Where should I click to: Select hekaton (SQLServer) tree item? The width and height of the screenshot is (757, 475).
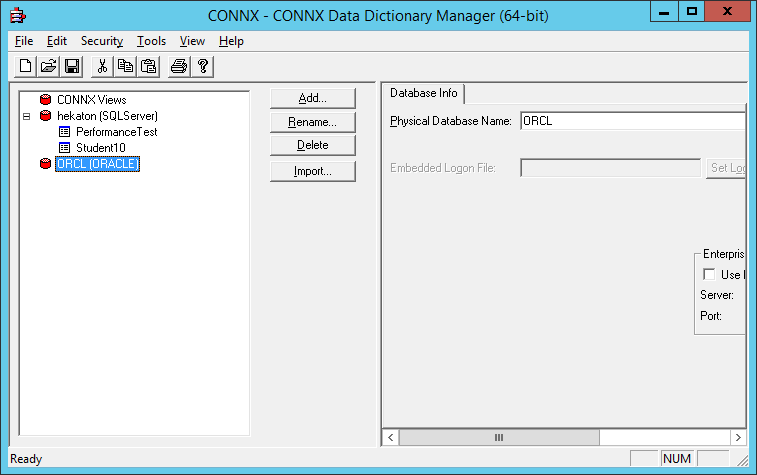click(107, 116)
